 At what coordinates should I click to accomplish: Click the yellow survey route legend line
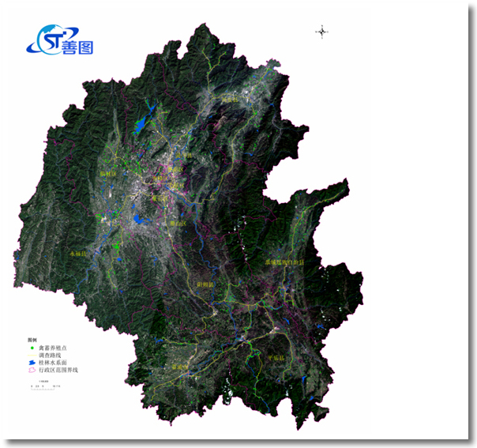coord(32,356)
